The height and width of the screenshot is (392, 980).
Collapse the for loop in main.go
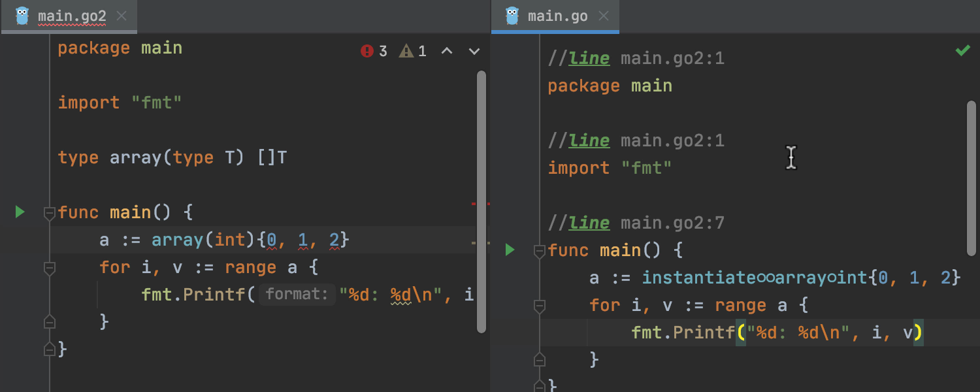[x=539, y=305]
